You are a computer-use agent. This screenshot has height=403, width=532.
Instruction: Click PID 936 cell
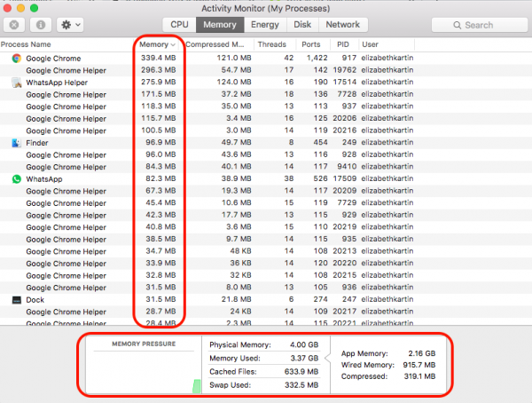tap(349, 287)
